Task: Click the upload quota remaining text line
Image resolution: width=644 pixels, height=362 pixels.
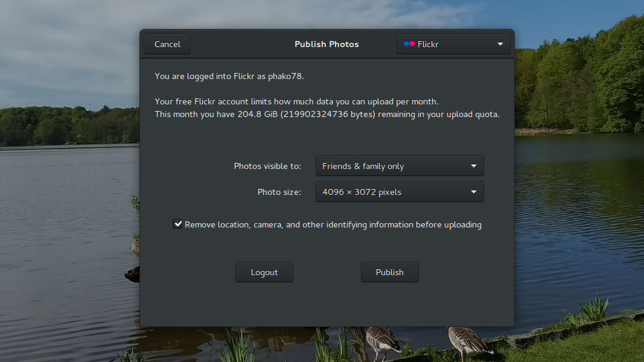Action: [x=327, y=114]
